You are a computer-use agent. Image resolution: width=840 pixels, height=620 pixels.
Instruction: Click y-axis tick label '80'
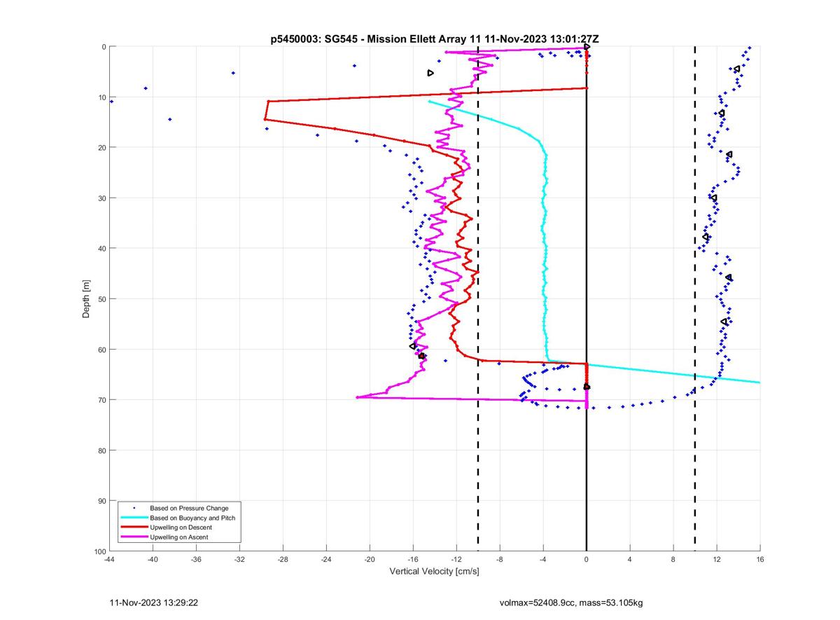point(101,450)
